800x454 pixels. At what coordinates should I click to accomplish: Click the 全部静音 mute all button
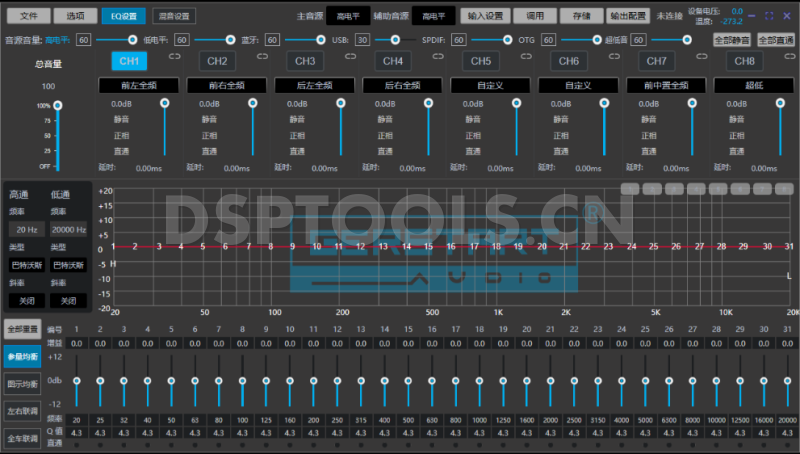click(731, 39)
